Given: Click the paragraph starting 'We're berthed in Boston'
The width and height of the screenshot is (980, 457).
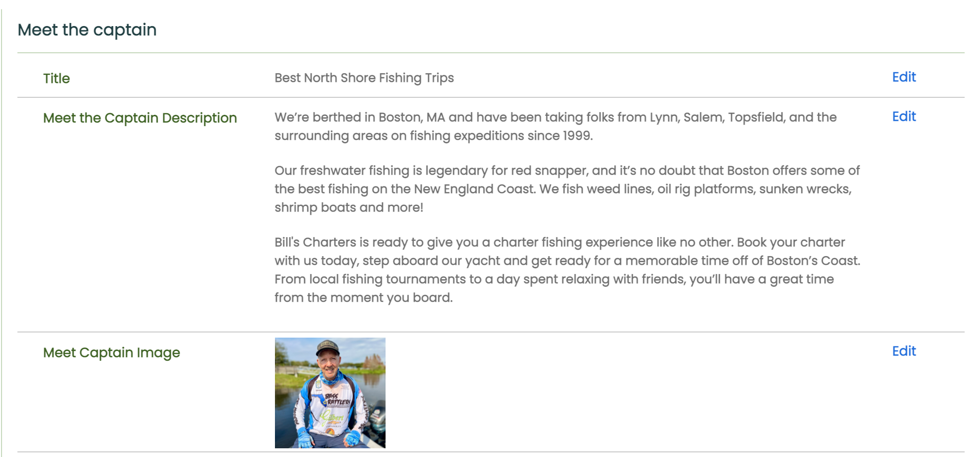Looking at the screenshot, I should (556, 127).
